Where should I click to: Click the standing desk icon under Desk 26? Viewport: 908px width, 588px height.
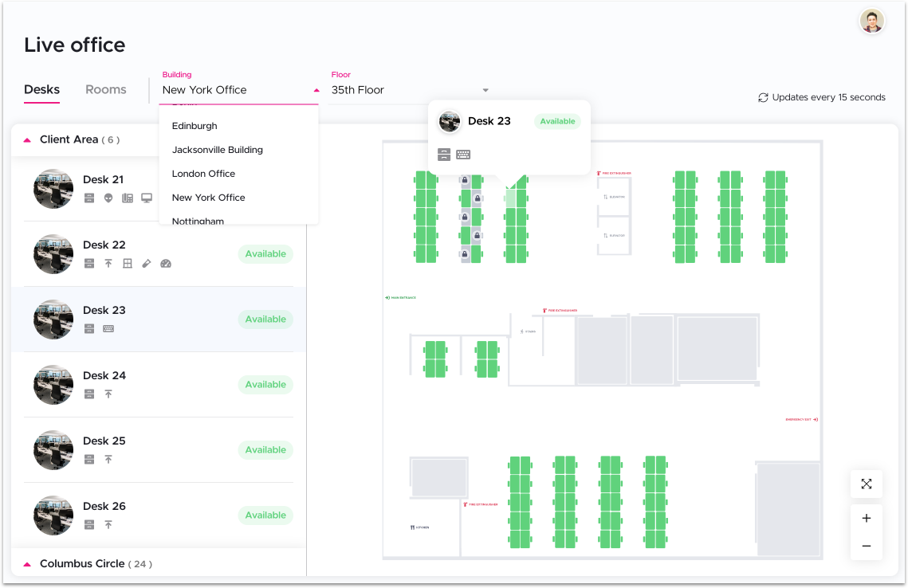click(108, 525)
